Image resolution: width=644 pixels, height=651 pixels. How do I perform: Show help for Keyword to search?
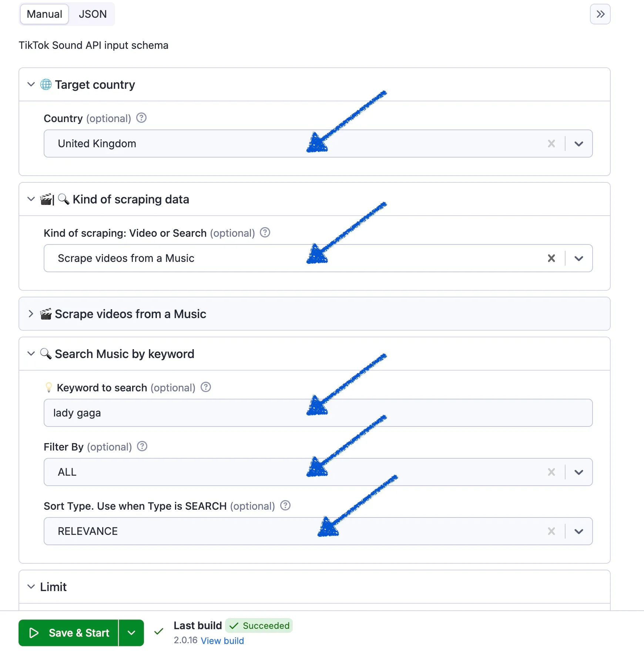tap(206, 387)
